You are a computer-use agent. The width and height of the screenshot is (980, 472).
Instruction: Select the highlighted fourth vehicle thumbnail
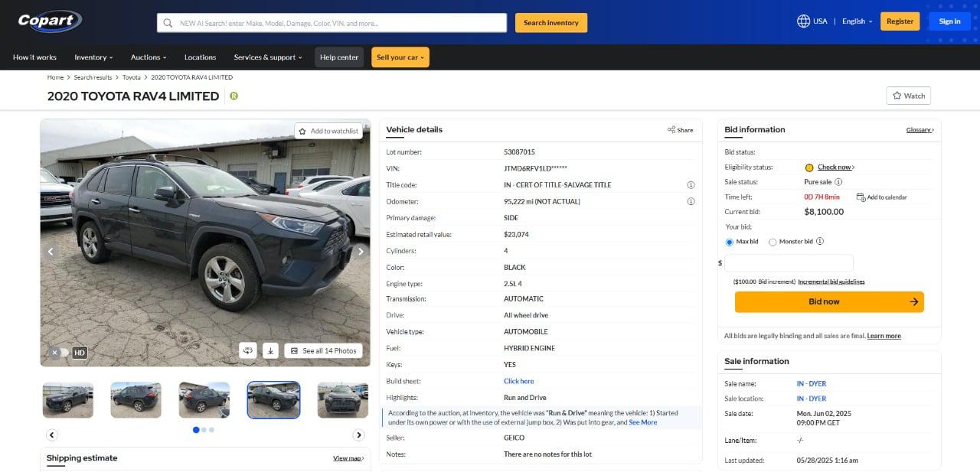tap(273, 400)
